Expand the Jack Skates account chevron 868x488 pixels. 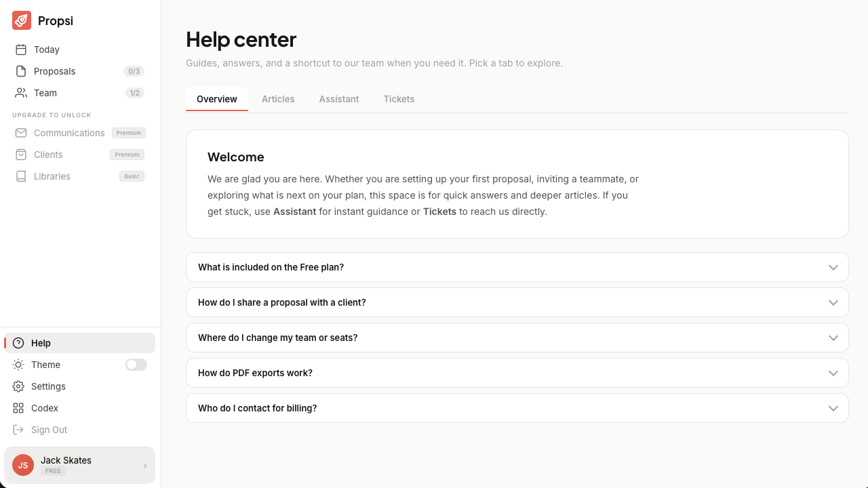point(145,466)
